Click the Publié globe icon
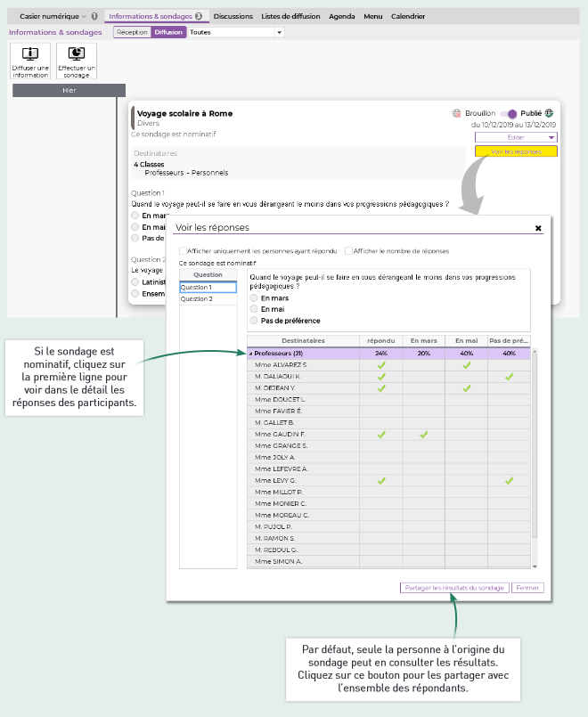588x717 pixels. tap(549, 113)
